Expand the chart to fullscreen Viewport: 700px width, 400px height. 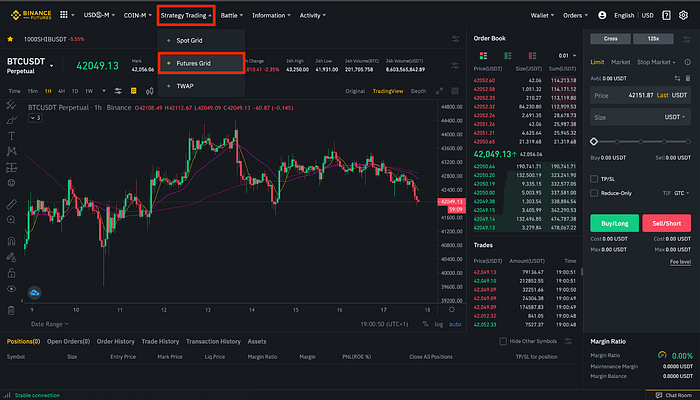click(439, 91)
